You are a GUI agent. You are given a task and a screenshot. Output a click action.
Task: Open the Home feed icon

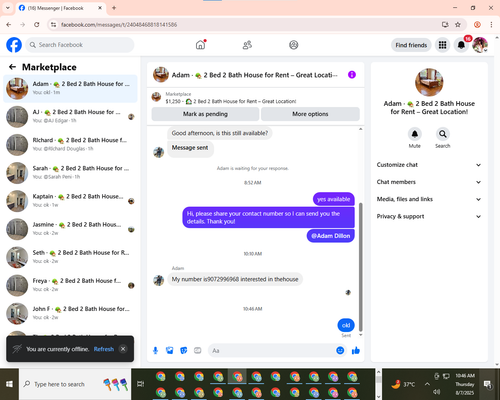(200, 45)
